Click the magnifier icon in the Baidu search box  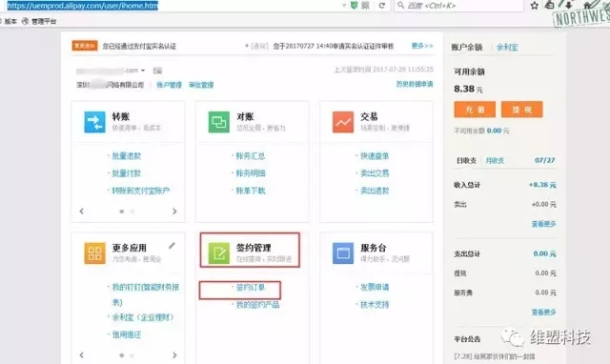[x=400, y=5]
